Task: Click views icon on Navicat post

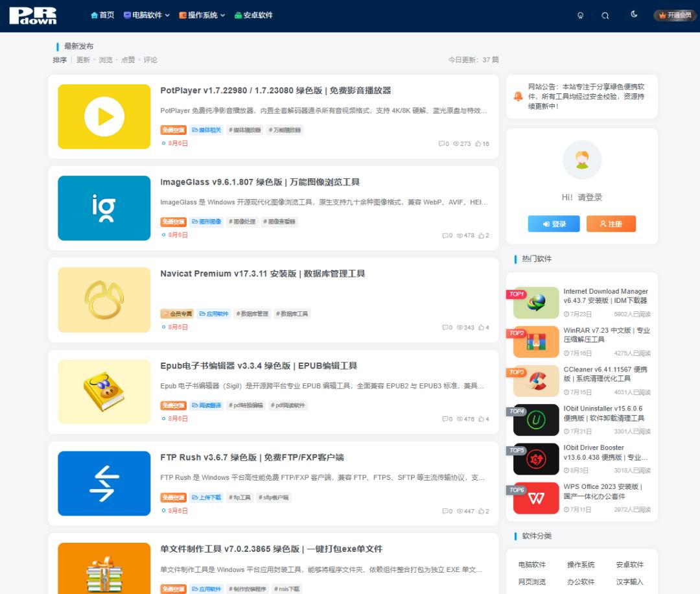Action: 460,327
